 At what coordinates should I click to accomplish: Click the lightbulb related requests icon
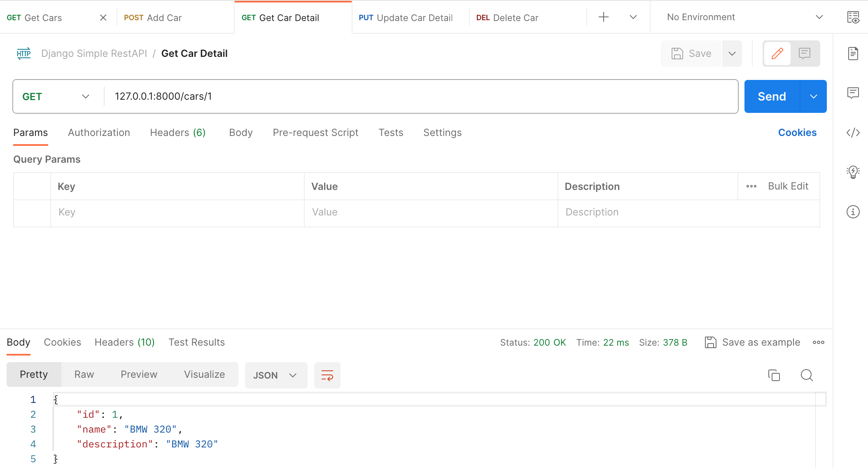(x=853, y=172)
